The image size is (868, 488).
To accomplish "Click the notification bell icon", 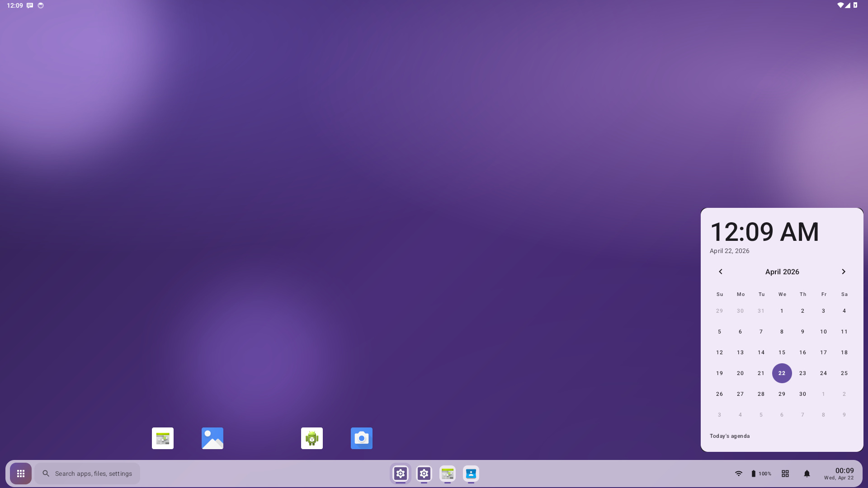I will click(x=807, y=474).
